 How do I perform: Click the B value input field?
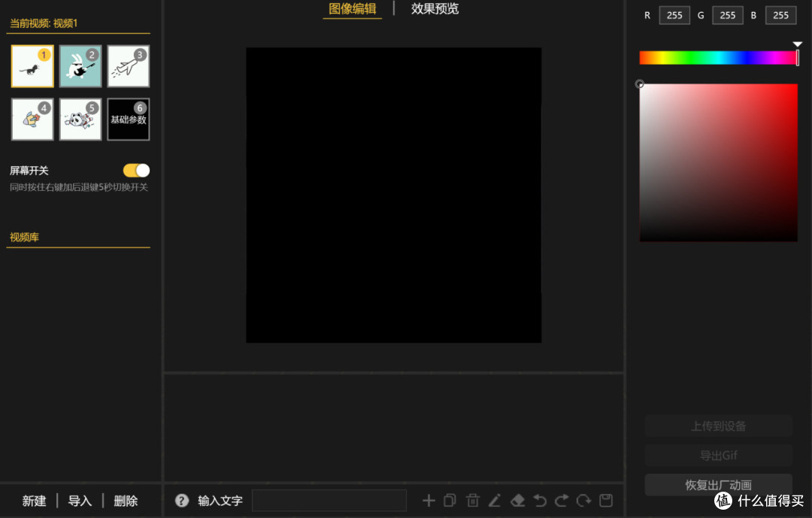[781, 16]
